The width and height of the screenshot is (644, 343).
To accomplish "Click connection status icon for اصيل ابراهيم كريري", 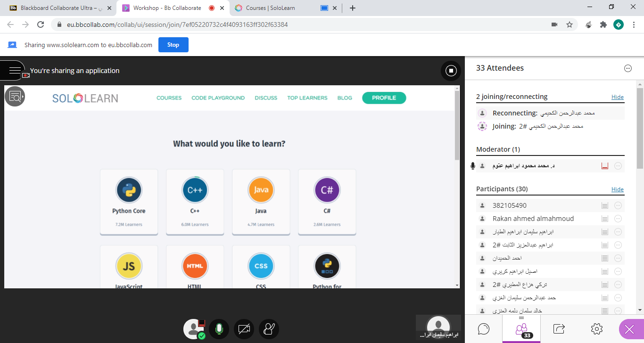I will point(605,271).
